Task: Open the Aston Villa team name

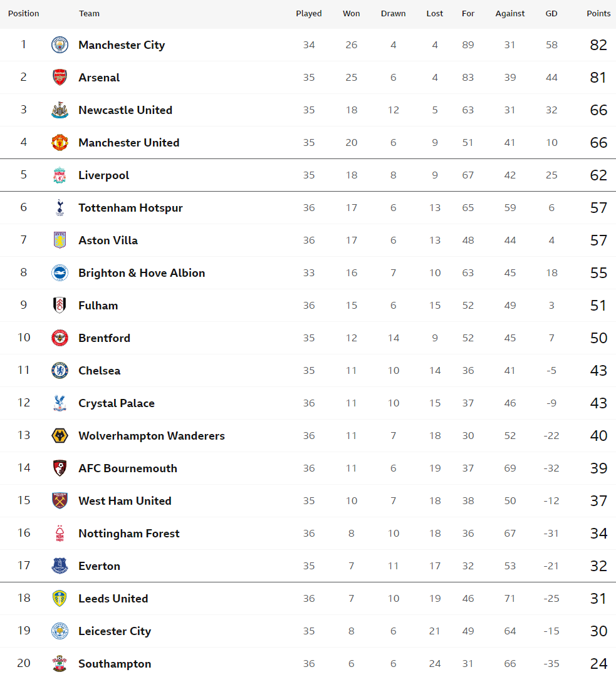Action: (x=108, y=240)
